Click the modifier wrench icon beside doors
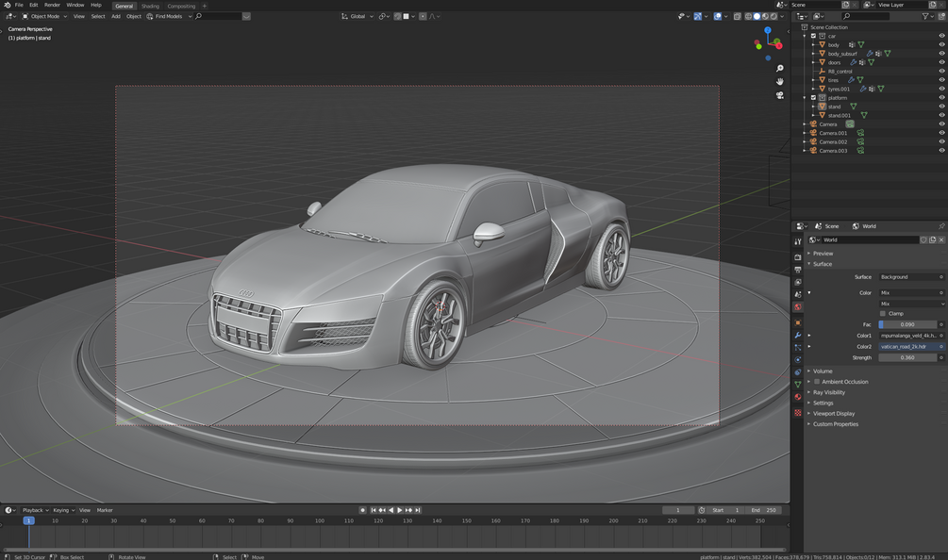 click(x=853, y=62)
